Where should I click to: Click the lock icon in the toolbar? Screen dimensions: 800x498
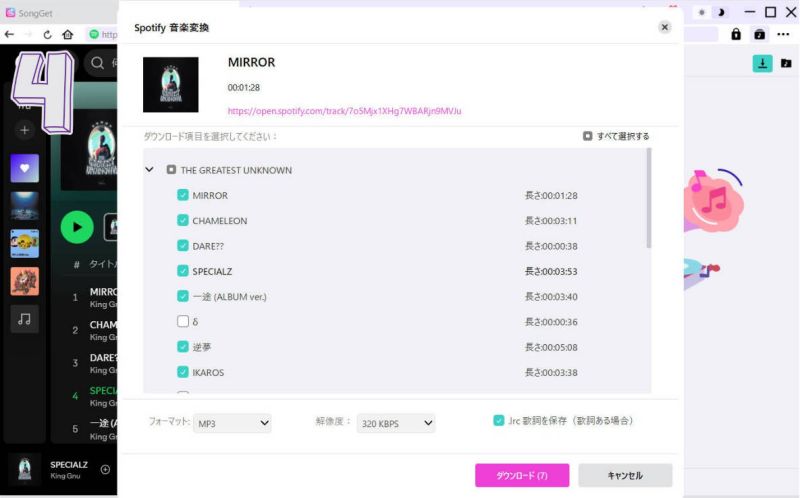pos(736,34)
